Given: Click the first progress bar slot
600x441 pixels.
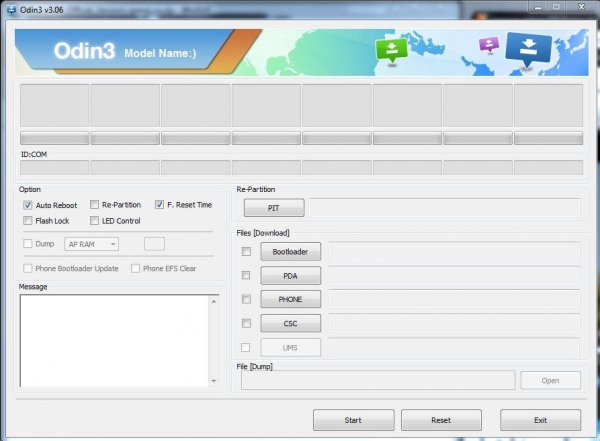Looking at the screenshot, I should click(54, 138).
